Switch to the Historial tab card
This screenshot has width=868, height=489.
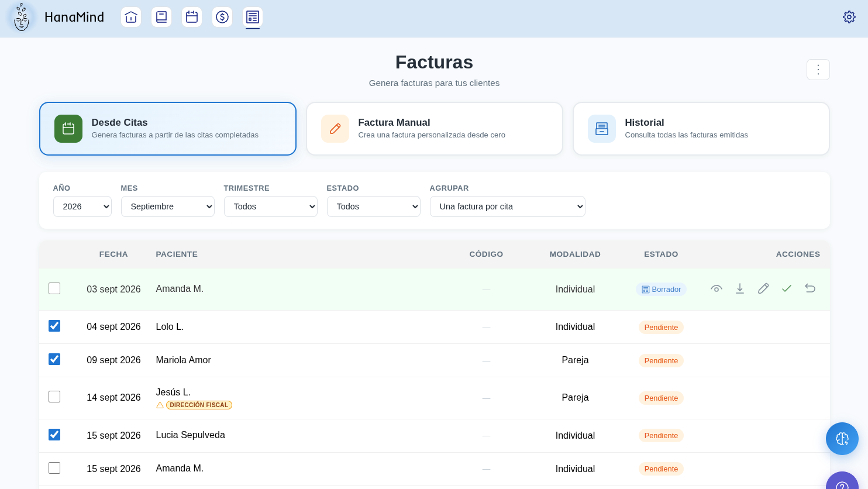click(x=701, y=129)
